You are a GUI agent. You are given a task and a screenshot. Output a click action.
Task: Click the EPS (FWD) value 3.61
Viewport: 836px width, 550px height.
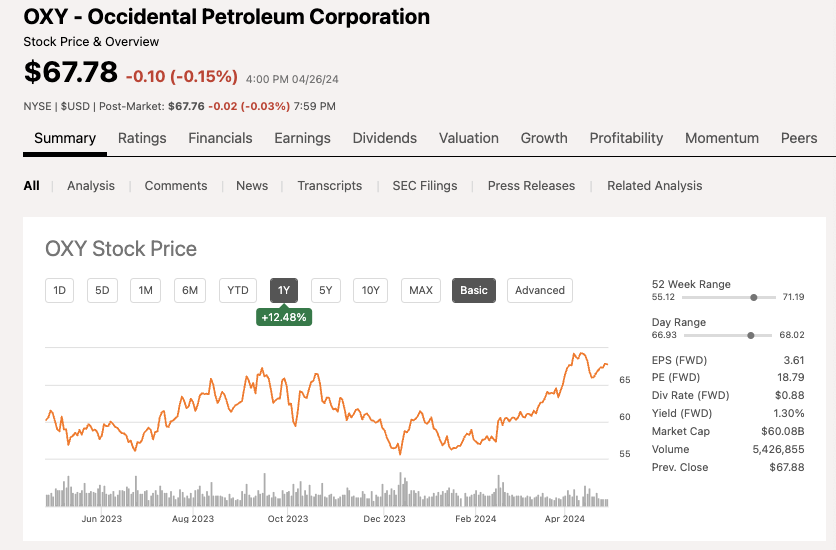[x=794, y=360]
